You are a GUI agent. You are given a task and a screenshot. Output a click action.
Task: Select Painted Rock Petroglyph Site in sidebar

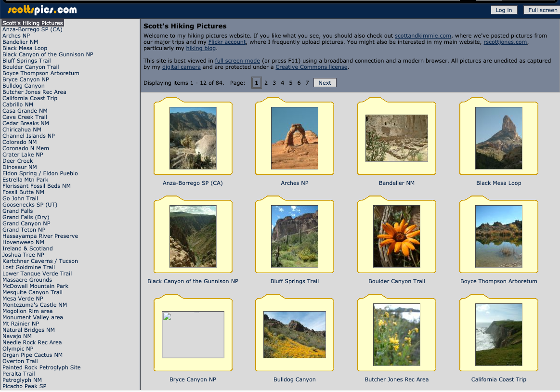[x=41, y=367]
